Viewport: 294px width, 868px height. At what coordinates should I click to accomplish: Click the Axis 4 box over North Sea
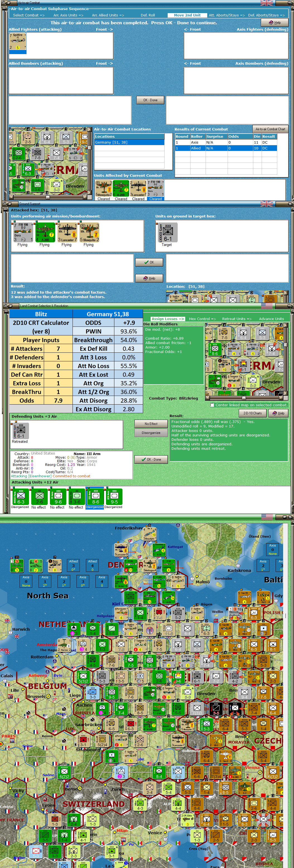click(102, 582)
